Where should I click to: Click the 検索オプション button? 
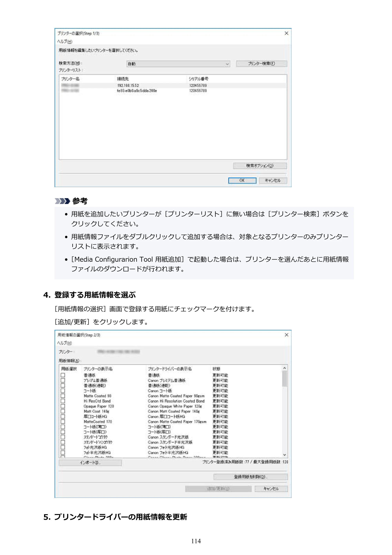coord(260,166)
